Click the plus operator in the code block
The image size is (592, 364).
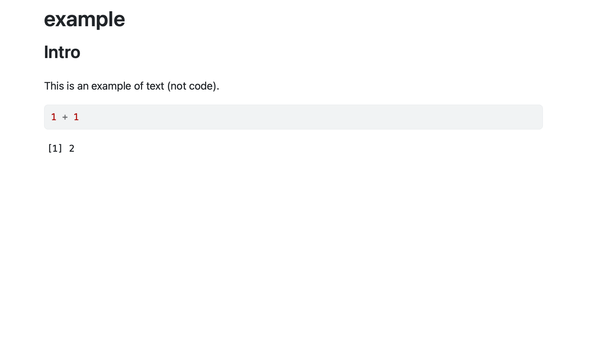(x=65, y=117)
